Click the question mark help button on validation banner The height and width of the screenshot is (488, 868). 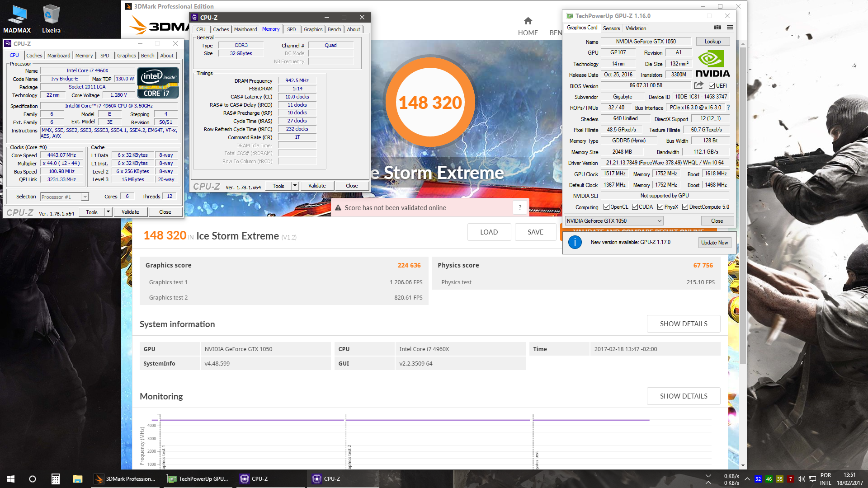520,208
